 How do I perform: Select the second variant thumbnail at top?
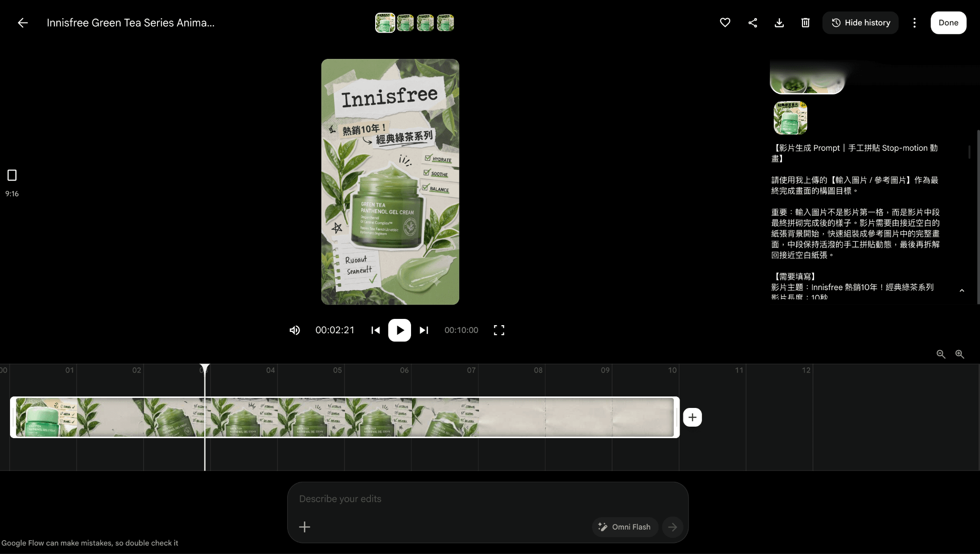(x=405, y=23)
